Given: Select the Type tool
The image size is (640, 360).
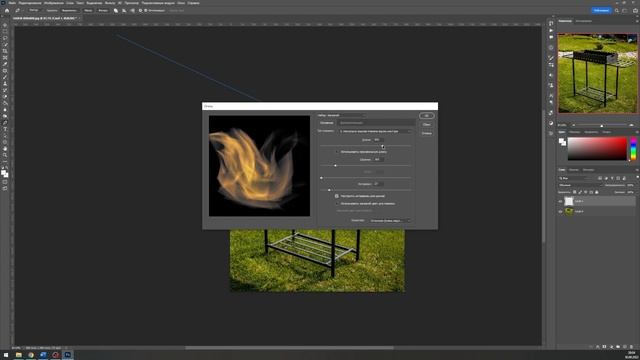Looking at the screenshot, I should [x=5, y=129].
